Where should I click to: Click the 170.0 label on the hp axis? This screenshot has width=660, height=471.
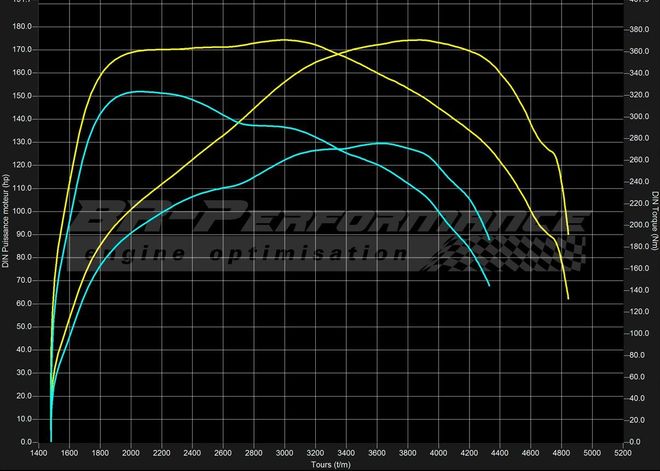[22, 49]
